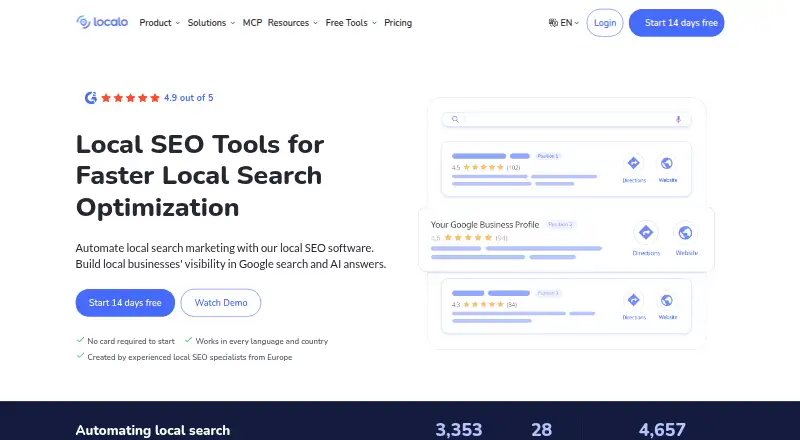Click the Automating local search heading
This screenshot has width=800, height=440.
153,430
